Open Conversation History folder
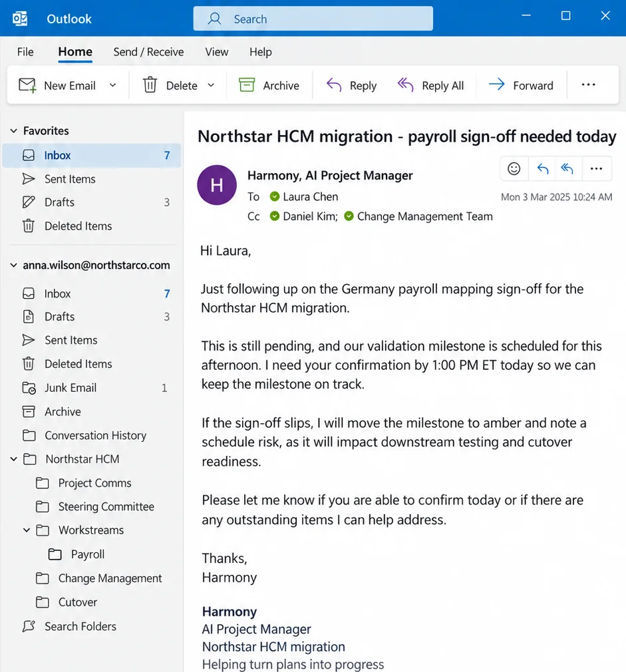 click(x=92, y=435)
